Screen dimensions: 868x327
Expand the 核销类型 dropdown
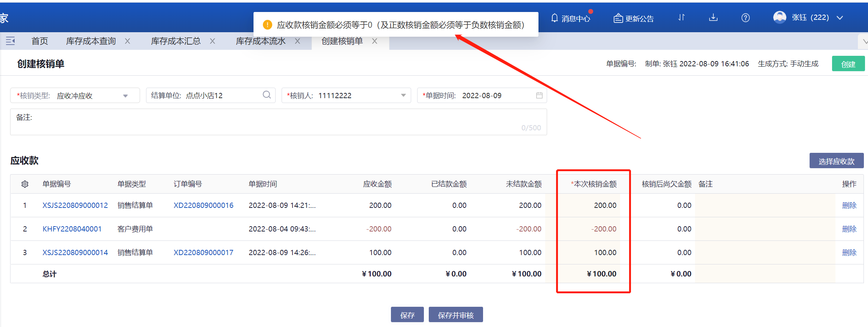pos(125,96)
